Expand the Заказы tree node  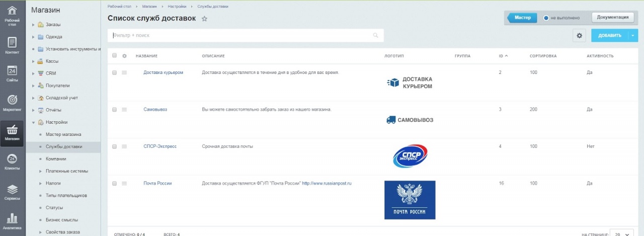point(33,25)
